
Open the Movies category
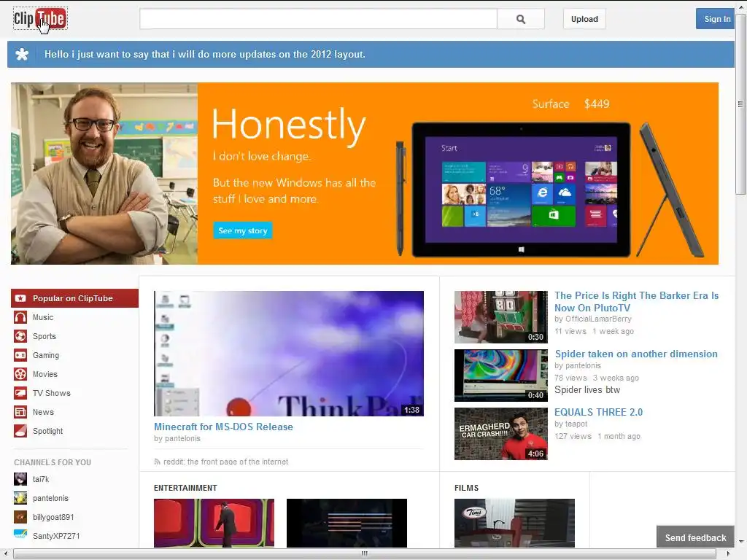click(44, 374)
